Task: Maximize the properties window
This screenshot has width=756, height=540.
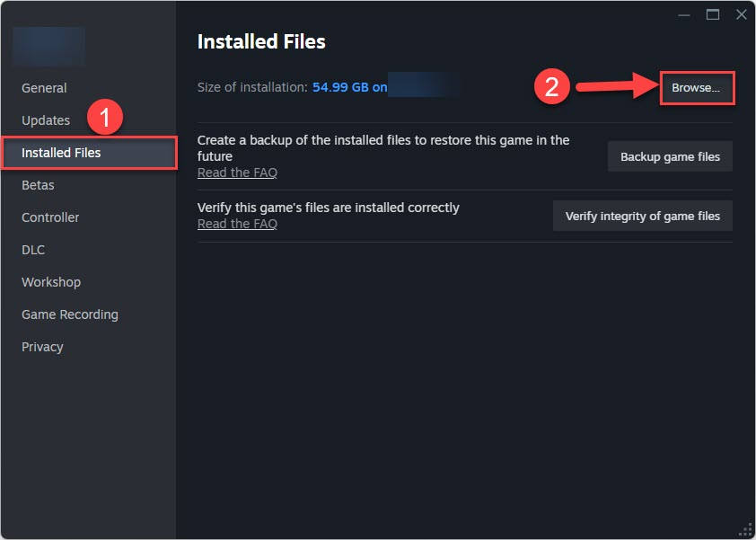Action: point(713,15)
